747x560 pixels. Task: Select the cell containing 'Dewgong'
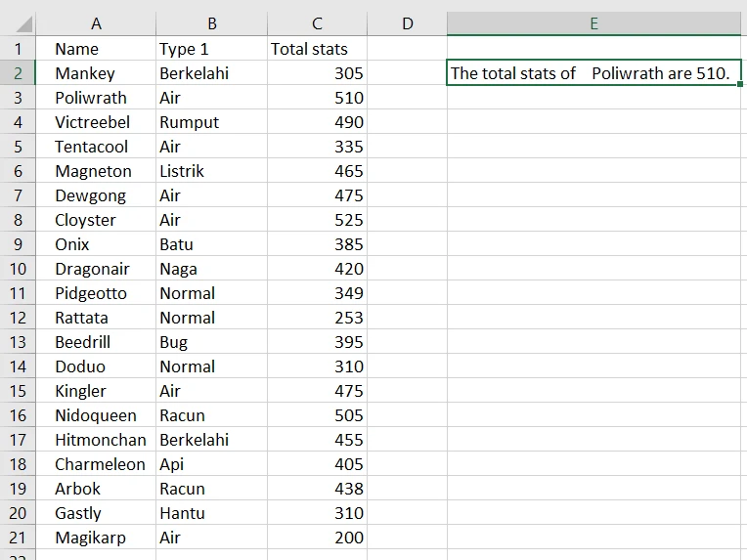pyautogui.click(x=96, y=195)
